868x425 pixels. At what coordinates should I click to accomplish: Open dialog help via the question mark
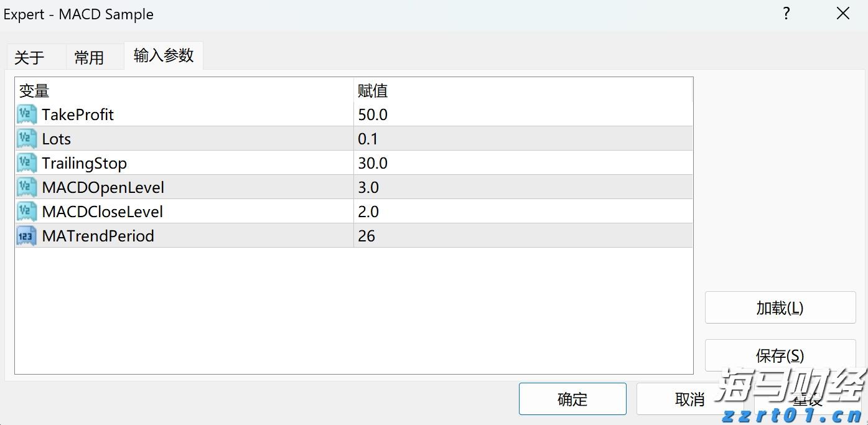click(x=786, y=13)
